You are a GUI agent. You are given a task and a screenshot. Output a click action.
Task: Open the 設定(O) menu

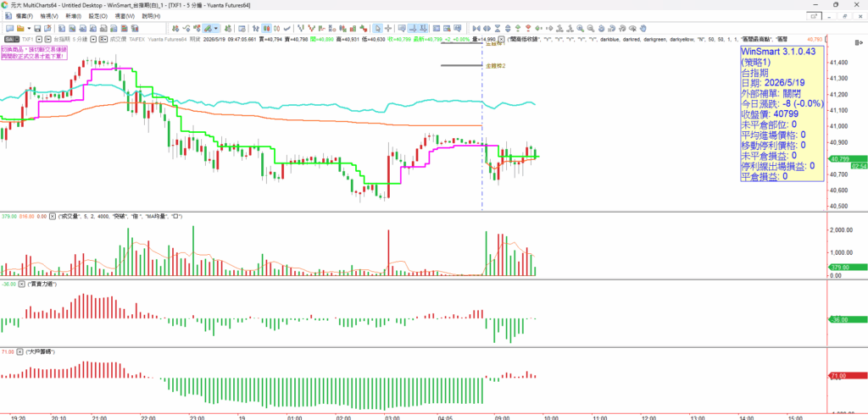pyautogui.click(x=98, y=16)
